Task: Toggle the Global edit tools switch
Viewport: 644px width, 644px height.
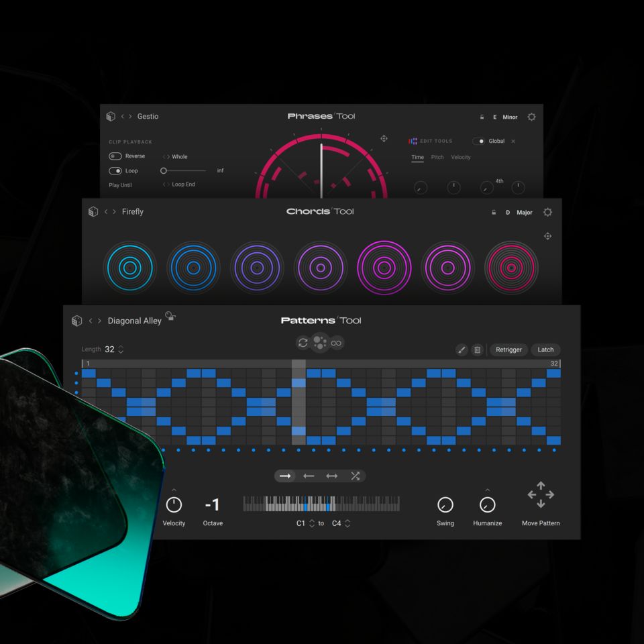Action: pyautogui.click(x=479, y=141)
